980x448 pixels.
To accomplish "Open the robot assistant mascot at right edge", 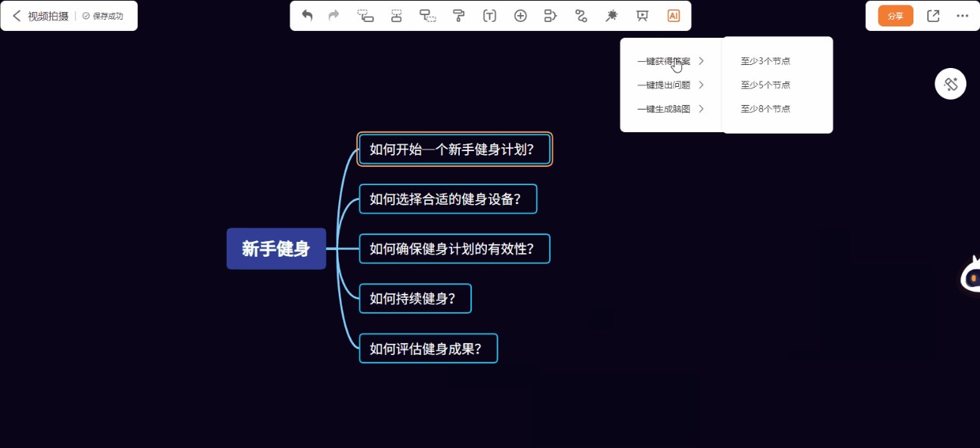I will pos(970,274).
